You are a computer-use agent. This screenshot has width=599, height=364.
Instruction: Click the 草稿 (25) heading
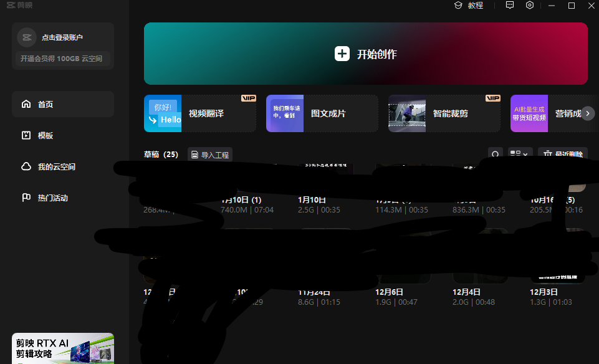pos(161,155)
